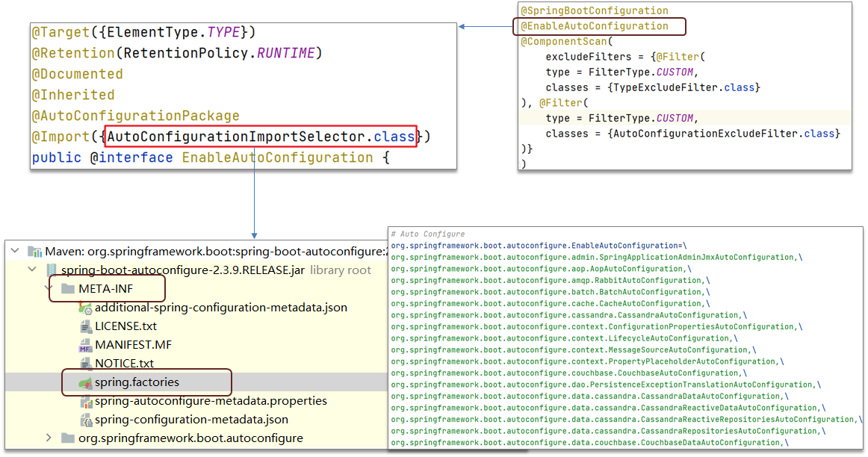
Task: Collapse the META-INF folder chevron
Action: click(x=49, y=287)
